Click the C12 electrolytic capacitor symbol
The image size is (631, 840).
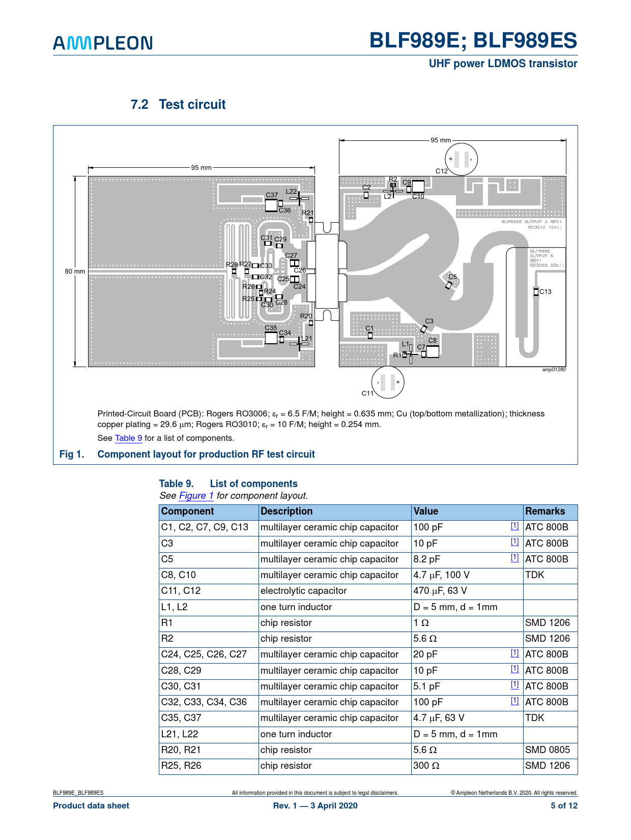click(x=461, y=159)
